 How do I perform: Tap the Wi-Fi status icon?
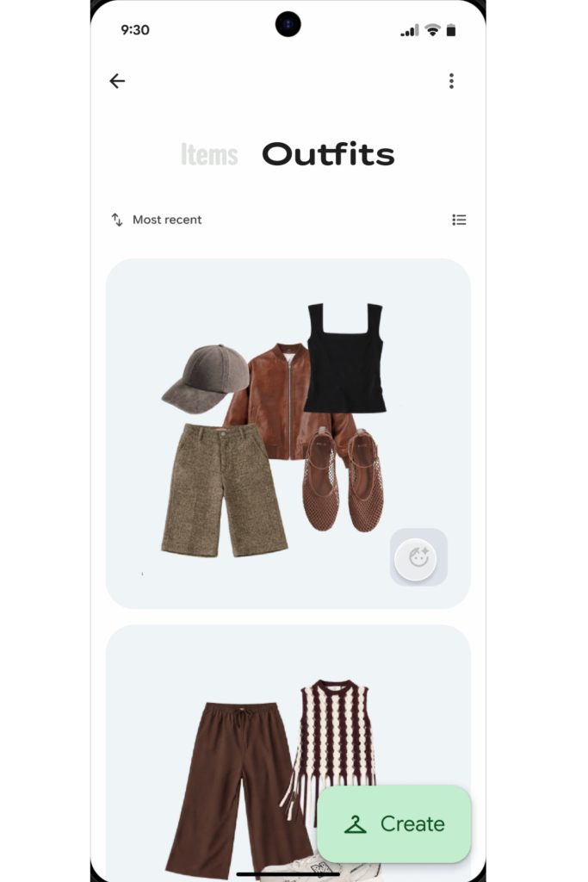pos(432,30)
